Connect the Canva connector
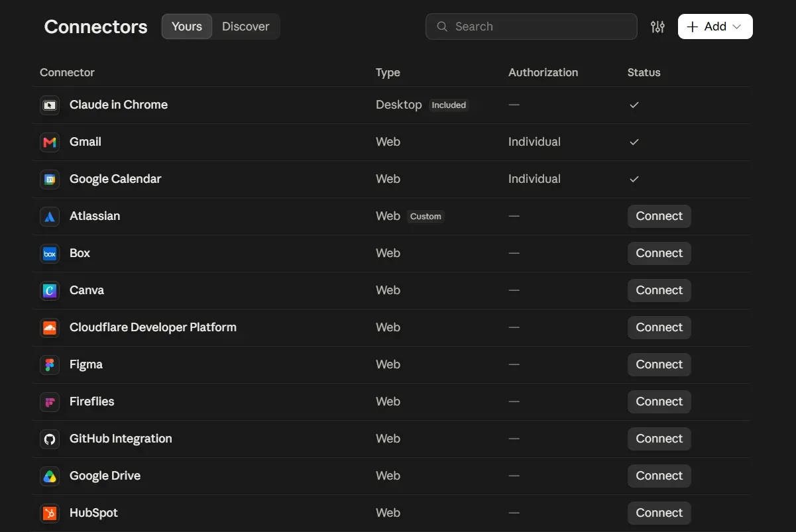 point(659,290)
